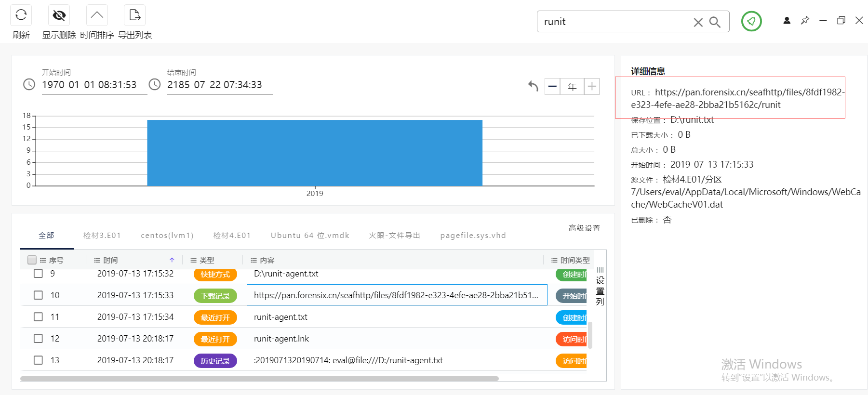Check the checkbox for row 12
Viewport: 868px width, 395px height.
38,338
